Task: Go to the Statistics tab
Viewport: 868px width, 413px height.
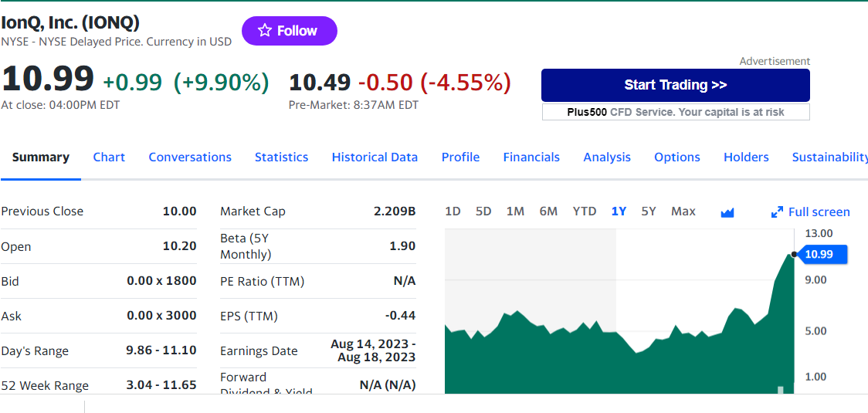Action: click(x=281, y=157)
